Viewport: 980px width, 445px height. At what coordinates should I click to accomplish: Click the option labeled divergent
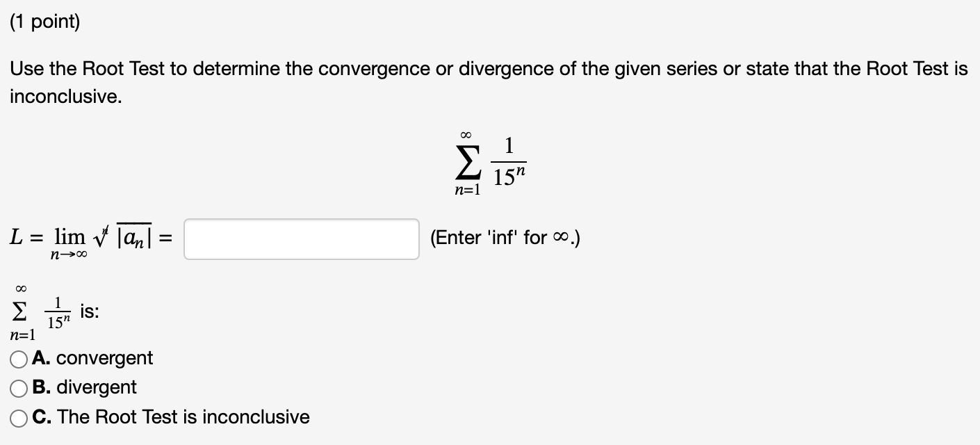coord(97,387)
